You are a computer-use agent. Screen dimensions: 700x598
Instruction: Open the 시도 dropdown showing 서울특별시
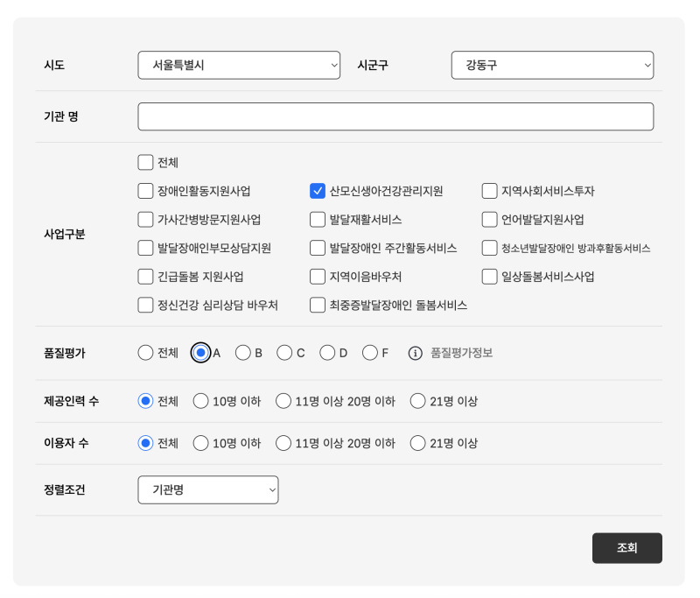(x=239, y=65)
